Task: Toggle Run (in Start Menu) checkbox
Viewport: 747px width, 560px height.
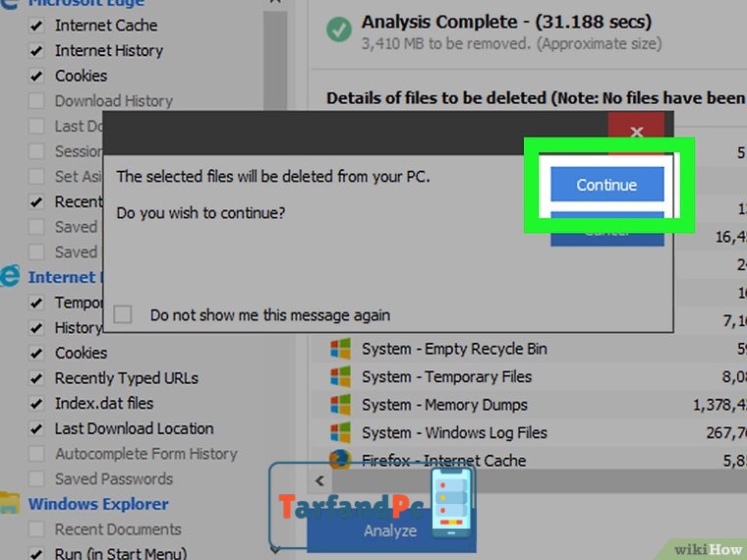Action: 36,553
